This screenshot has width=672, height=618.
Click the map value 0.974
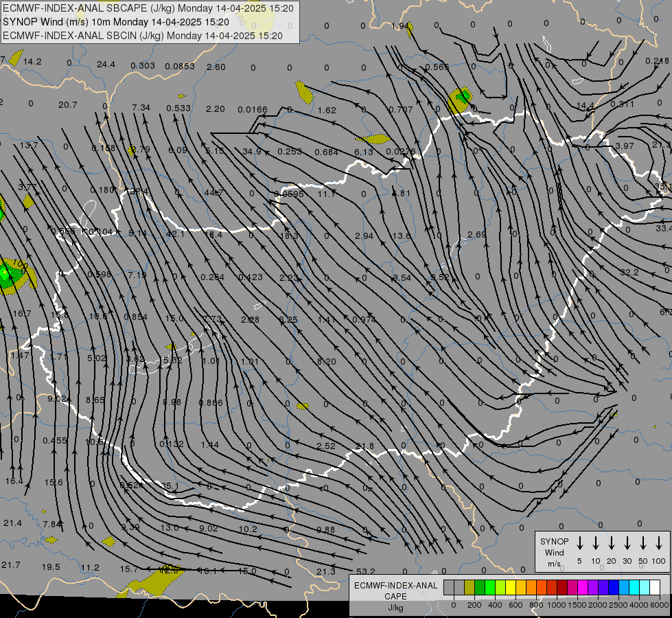364,319
